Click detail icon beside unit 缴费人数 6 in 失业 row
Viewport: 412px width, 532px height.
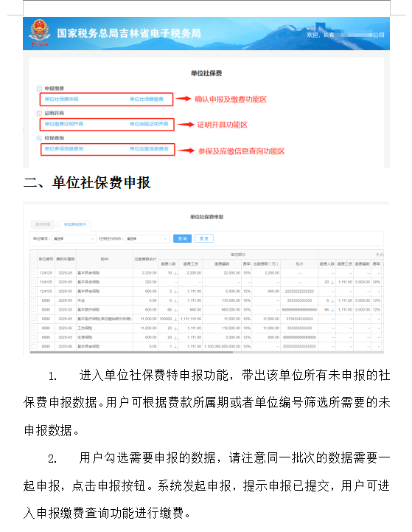(x=175, y=300)
